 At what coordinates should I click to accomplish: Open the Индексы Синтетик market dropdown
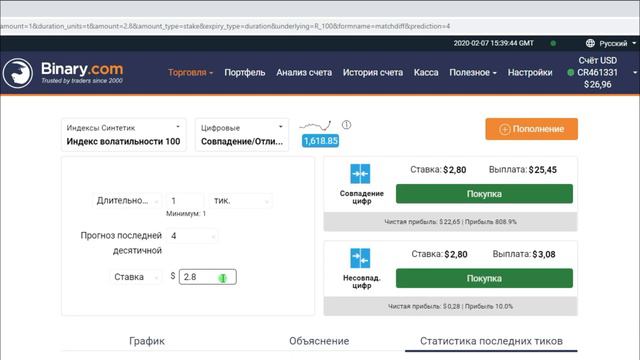[x=124, y=135]
